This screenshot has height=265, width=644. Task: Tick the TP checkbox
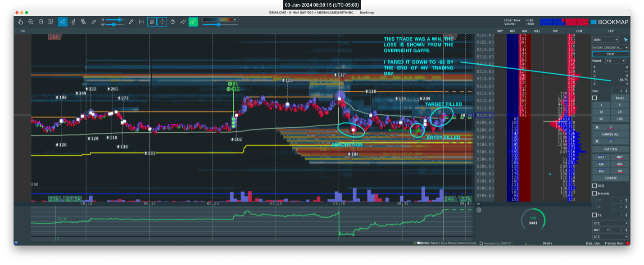(595, 200)
